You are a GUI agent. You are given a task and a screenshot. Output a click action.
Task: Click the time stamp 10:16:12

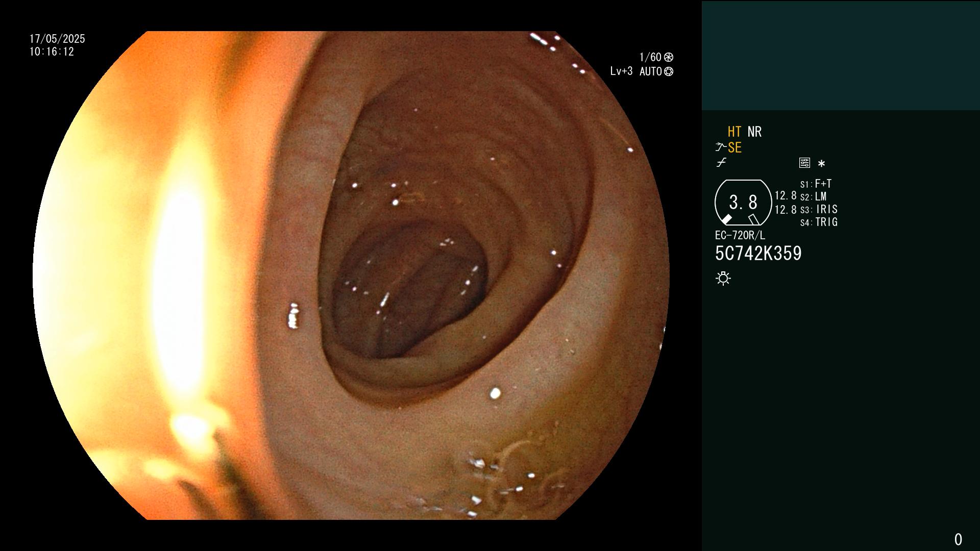(52, 52)
